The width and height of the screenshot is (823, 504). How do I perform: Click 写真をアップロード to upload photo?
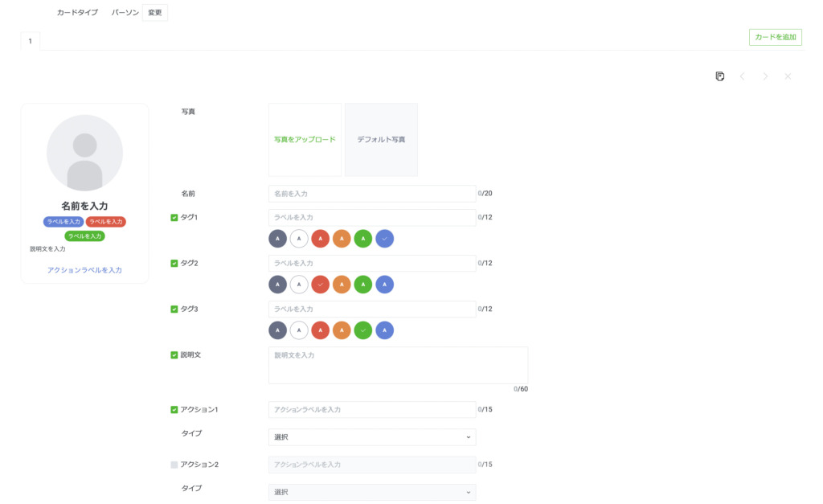[x=305, y=140]
